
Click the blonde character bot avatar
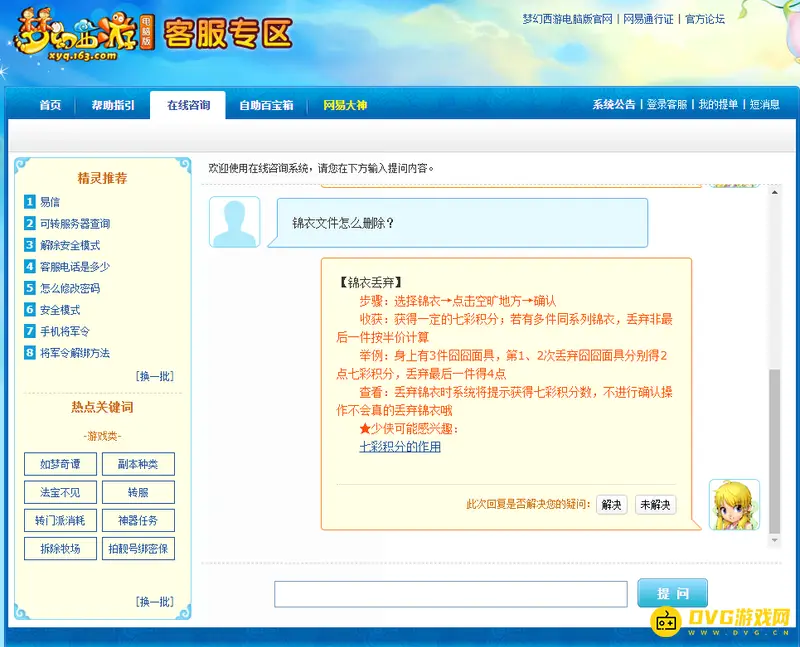click(x=734, y=505)
